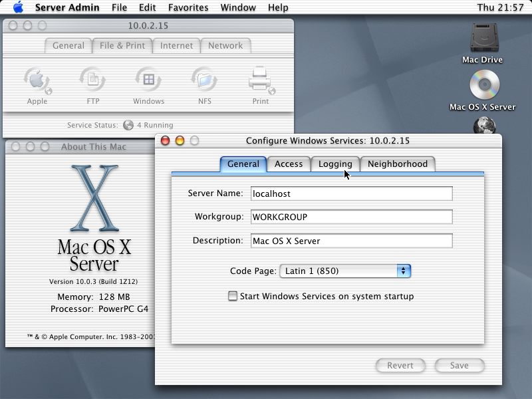532x399 pixels.
Task: Click the 'Processor: PowerPC G4' text
Action: (x=99, y=309)
